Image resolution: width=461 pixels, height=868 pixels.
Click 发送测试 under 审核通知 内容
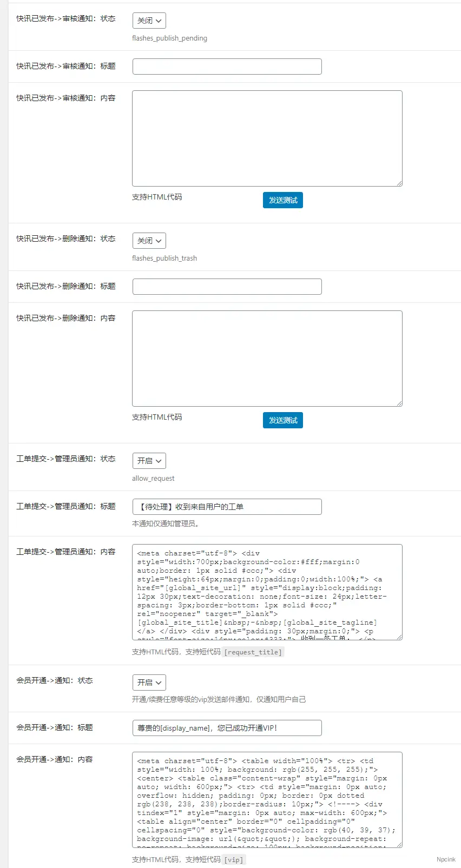coord(282,200)
